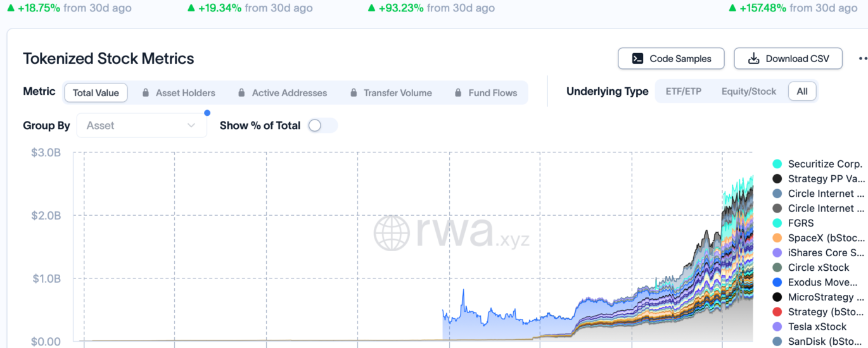The image size is (868, 348).
Task: Click the lock icon beside Transfer Volume
Action: tap(354, 93)
